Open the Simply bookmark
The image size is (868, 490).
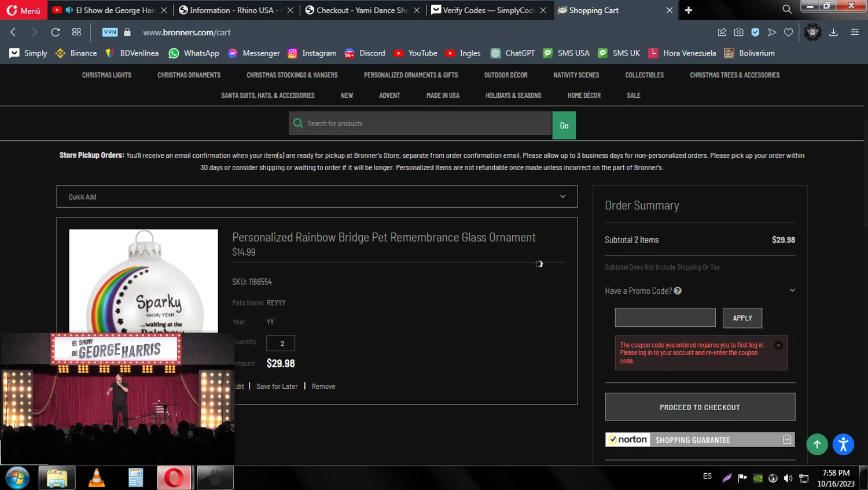click(x=28, y=53)
